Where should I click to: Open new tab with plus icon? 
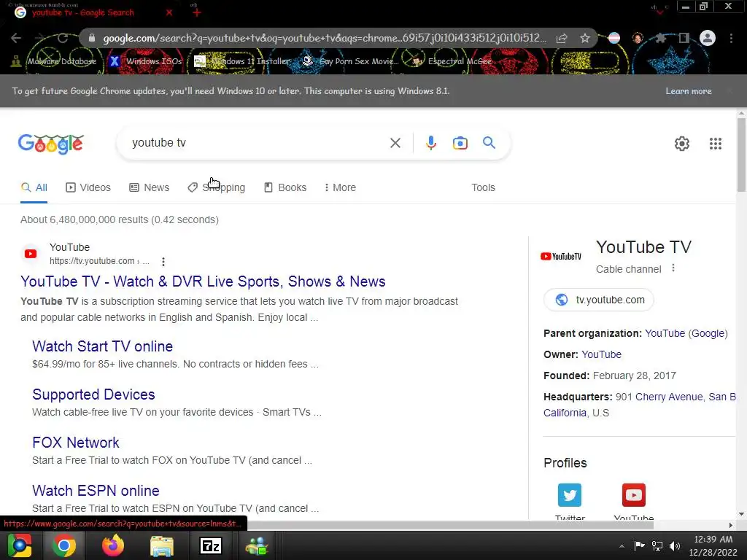197,12
